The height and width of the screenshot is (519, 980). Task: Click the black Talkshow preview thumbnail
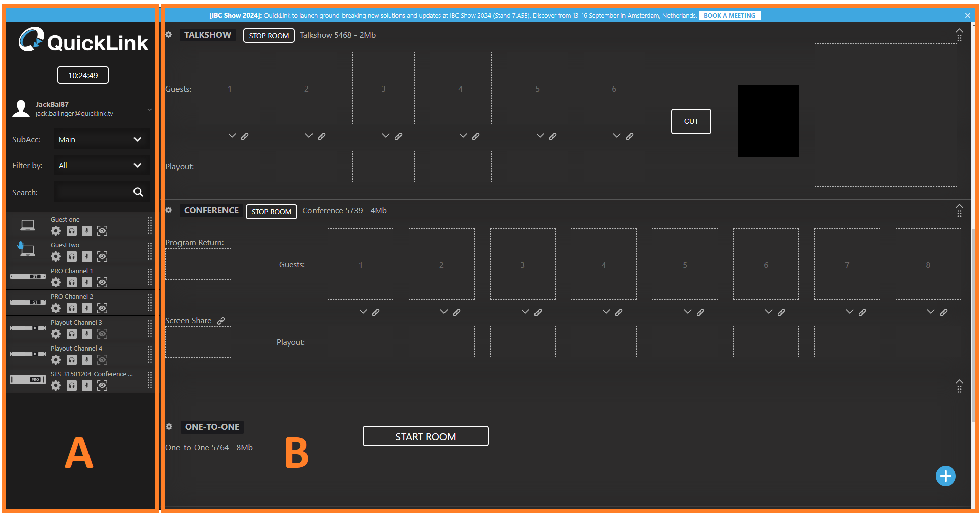point(768,121)
